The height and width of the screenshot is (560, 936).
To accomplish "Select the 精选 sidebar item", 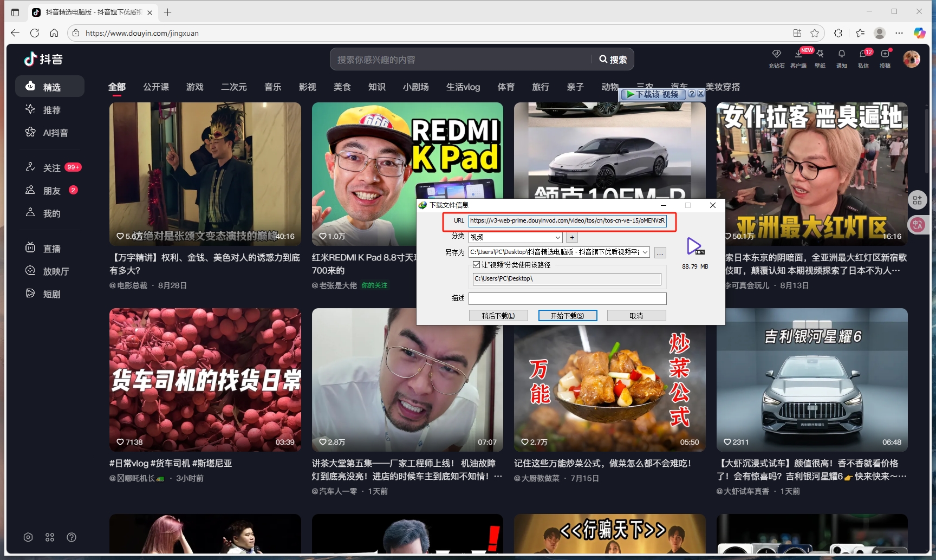I will point(50,87).
